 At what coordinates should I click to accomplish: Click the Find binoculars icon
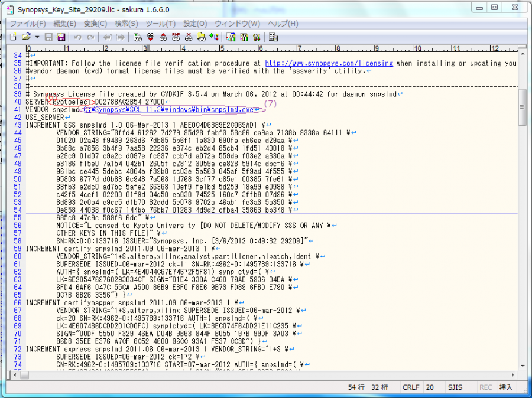pos(138,37)
